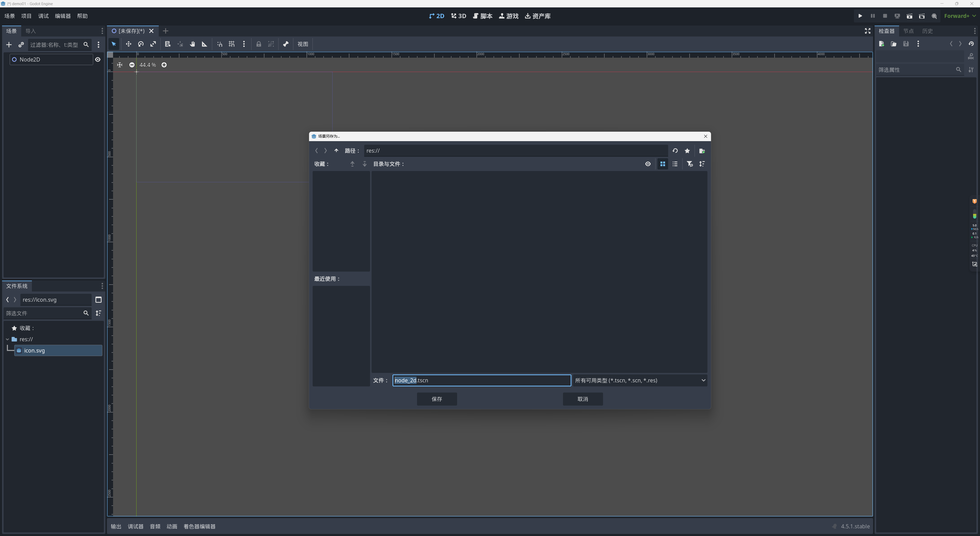Click the Ruler measure tool
Screen dimensions: 980x536
(x=204, y=44)
